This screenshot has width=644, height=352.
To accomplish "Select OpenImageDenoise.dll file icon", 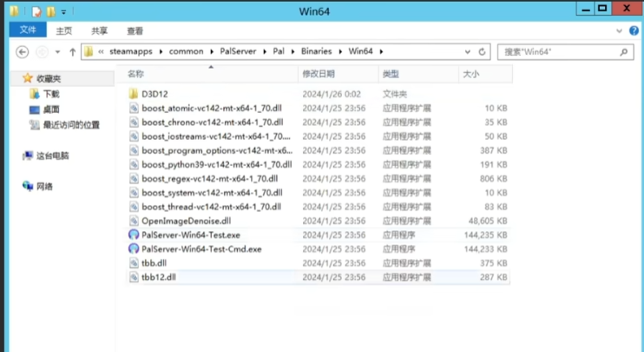I will point(134,221).
